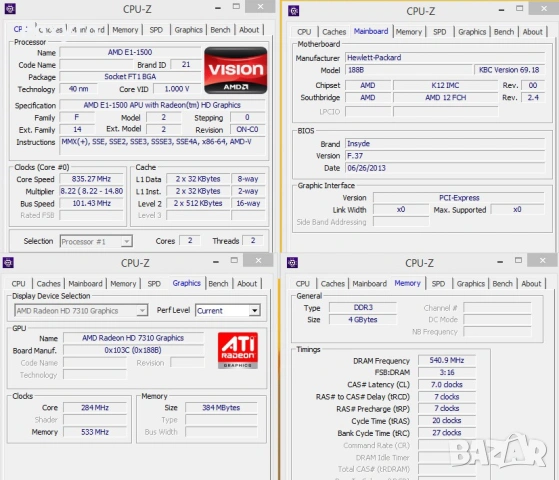Close the Memory CPU-Z window
Image resolution: width=559 pixels, height=480 pixels.
click(x=543, y=260)
